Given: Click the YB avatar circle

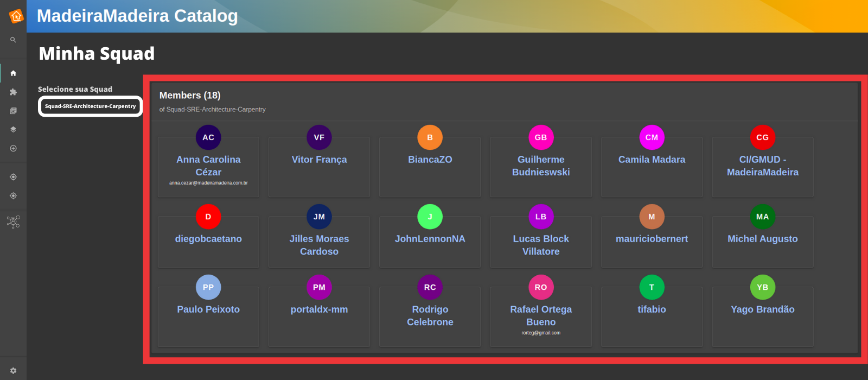Looking at the screenshot, I should tap(762, 287).
